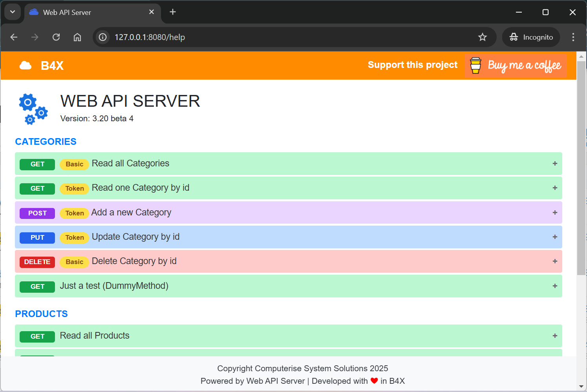
Task: Expand the Read all Products entry
Action: point(555,336)
